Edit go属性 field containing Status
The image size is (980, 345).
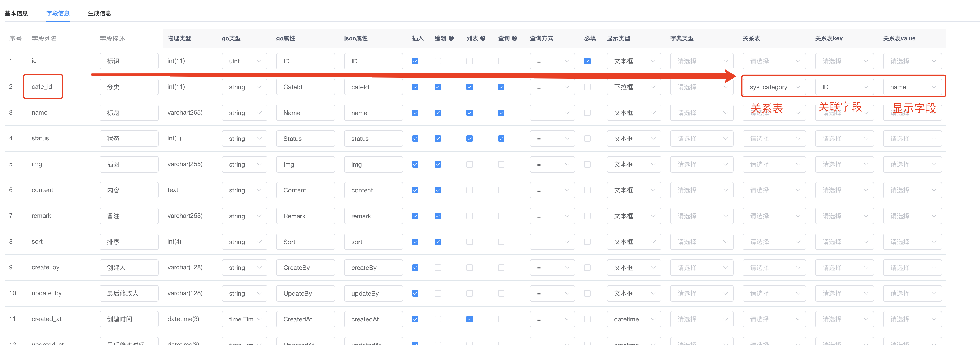pyautogui.click(x=305, y=139)
